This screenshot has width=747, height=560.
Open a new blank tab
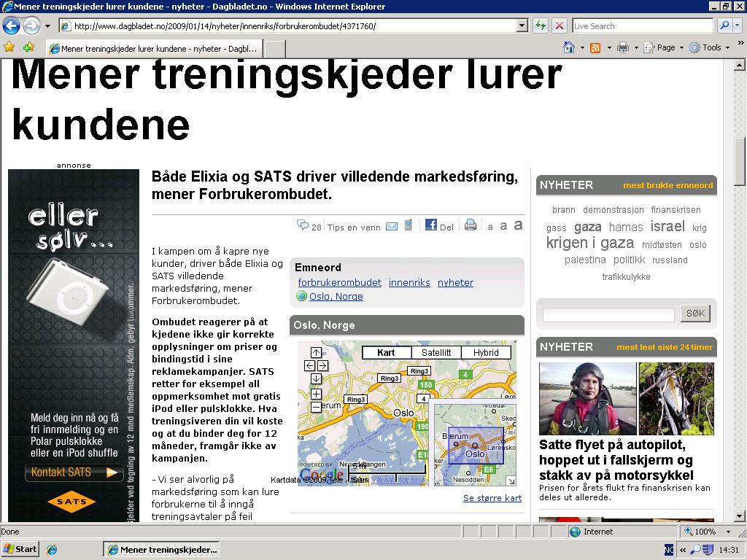tap(275, 49)
